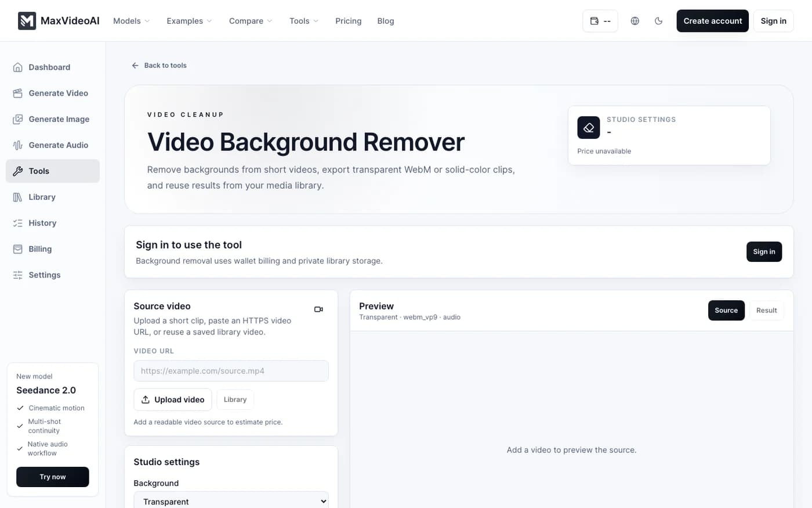Click the Native audio workflow text
Viewport: 812px width, 508px height.
coord(48,449)
